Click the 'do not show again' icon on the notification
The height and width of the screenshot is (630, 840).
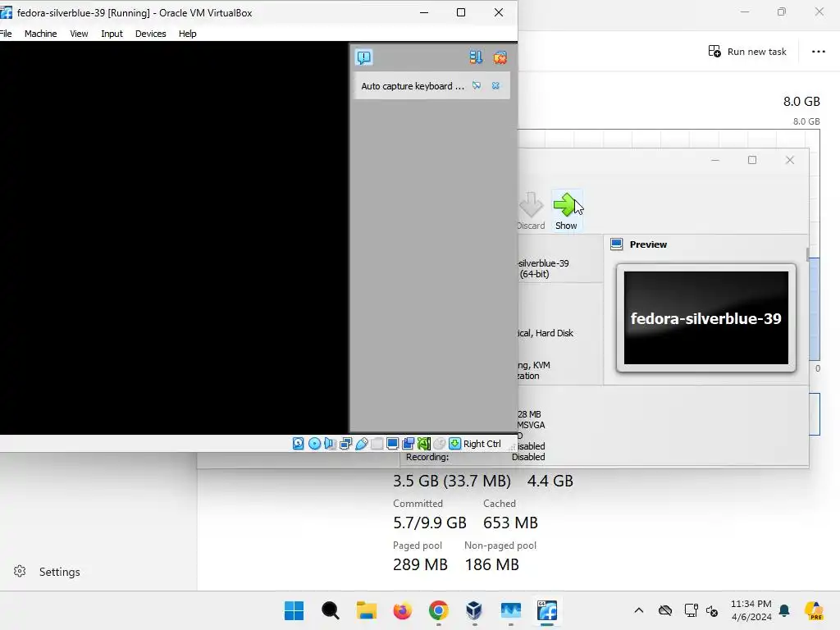coord(477,85)
